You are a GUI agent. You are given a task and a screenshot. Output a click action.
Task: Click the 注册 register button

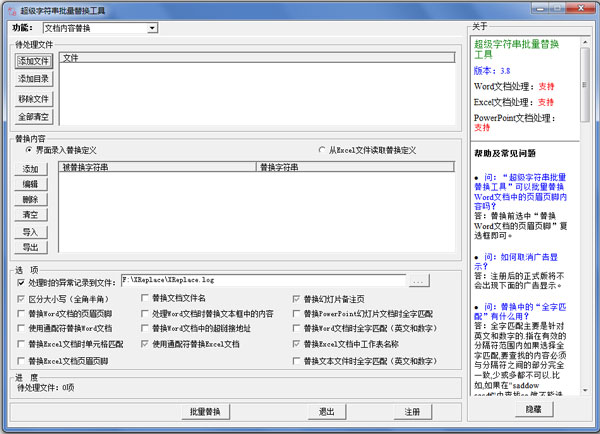click(x=412, y=411)
